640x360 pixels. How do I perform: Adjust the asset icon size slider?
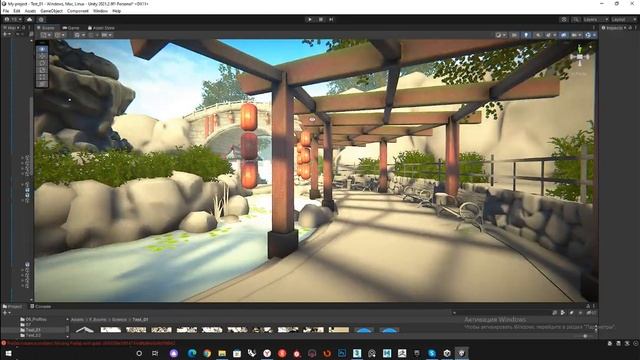pyautogui.click(x=585, y=336)
